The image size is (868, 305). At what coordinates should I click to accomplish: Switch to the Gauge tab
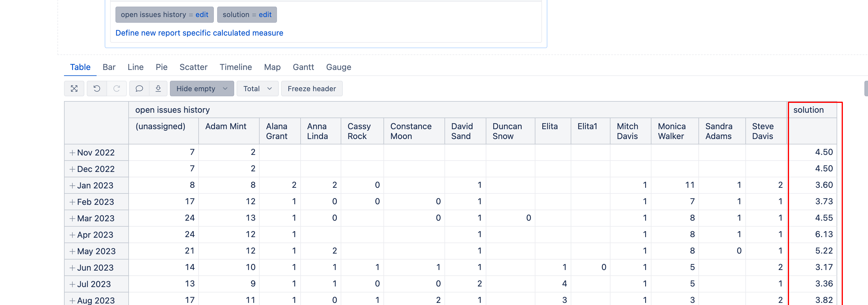click(x=339, y=67)
